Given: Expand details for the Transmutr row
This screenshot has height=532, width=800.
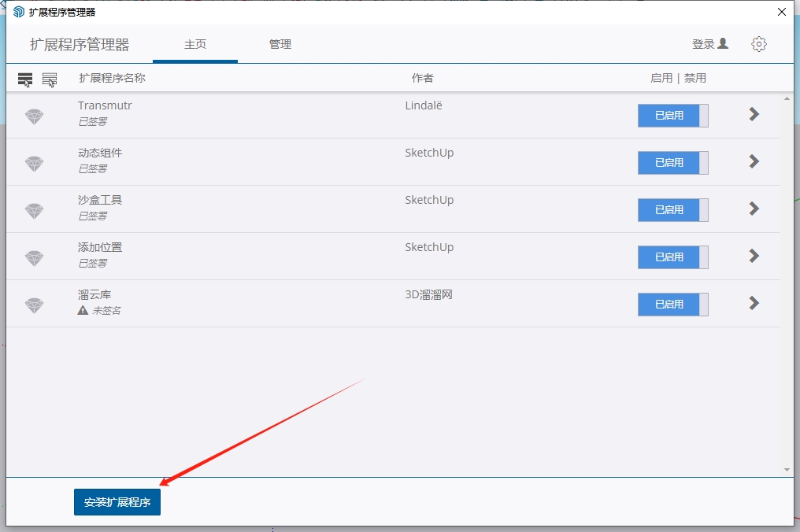Looking at the screenshot, I should tap(754, 115).
